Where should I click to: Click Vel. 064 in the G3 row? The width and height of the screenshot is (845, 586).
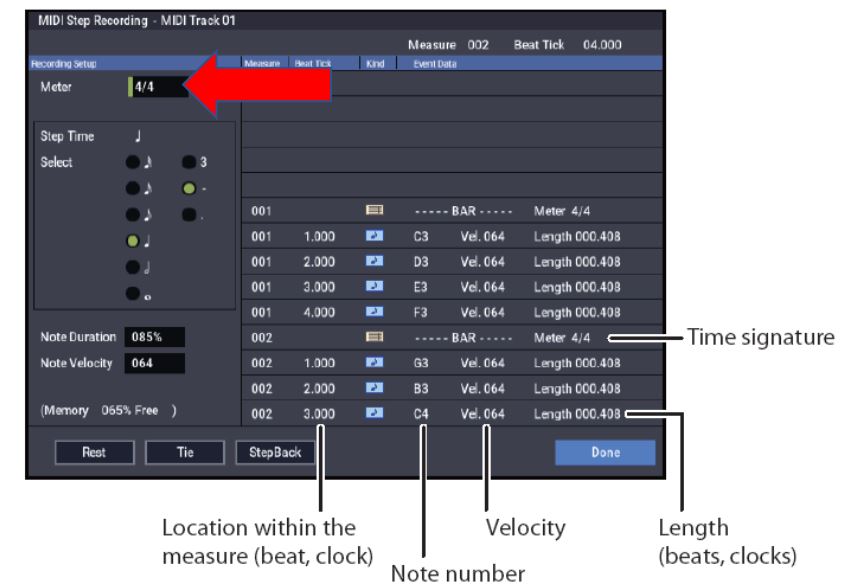(482, 363)
